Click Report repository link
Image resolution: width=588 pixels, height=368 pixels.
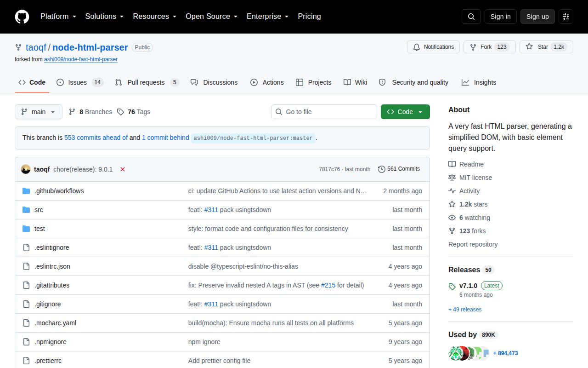473,244
